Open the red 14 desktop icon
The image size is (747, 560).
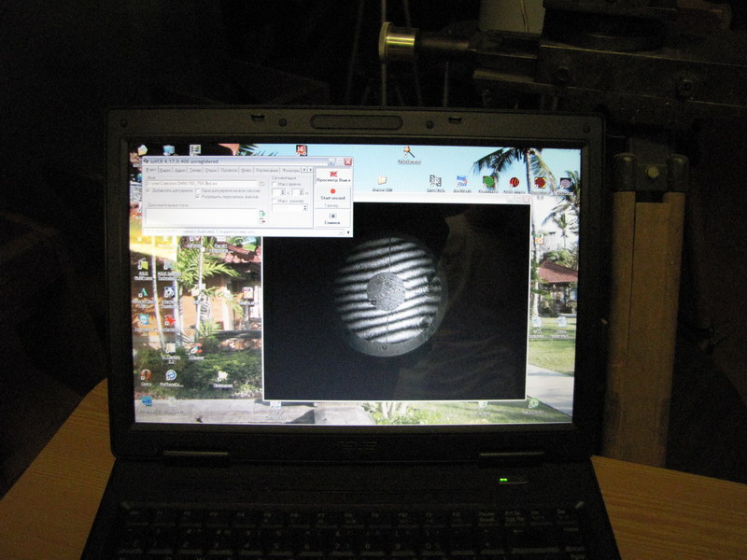[x=301, y=150]
